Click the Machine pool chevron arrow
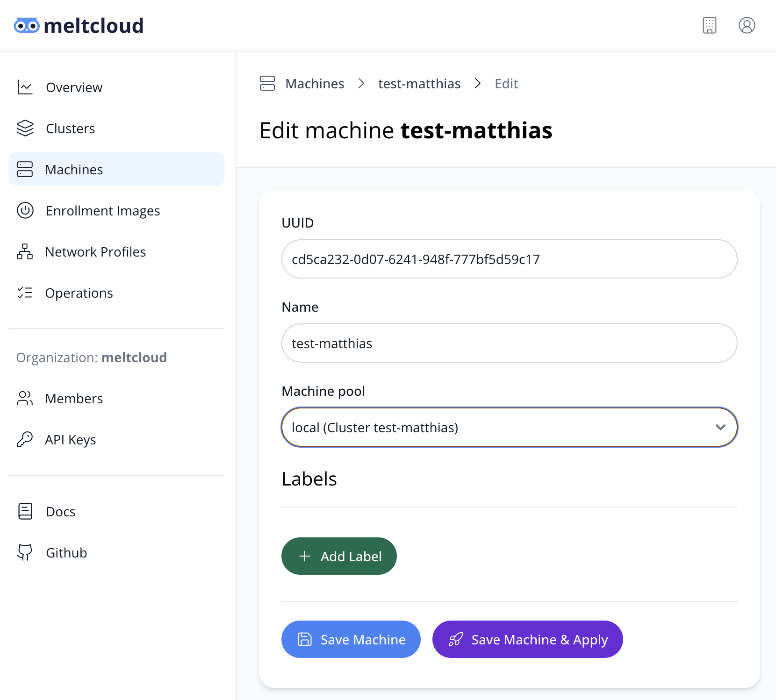 [x=720, y=428]
